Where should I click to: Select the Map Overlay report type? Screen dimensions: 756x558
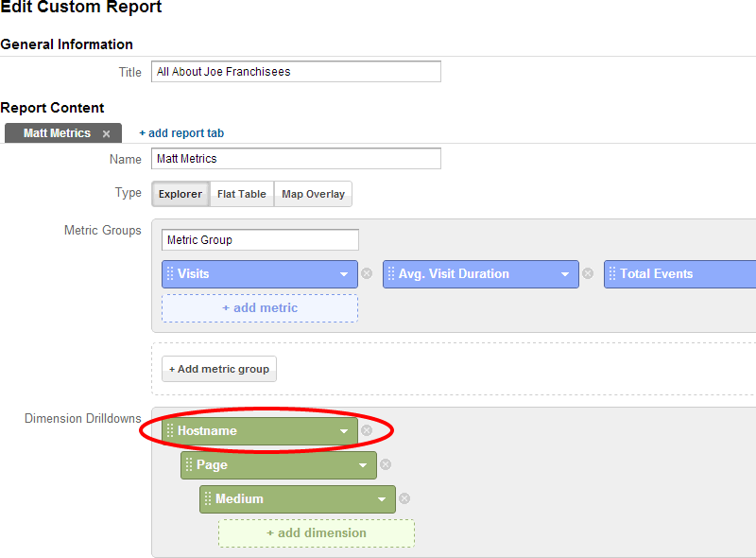(313, 194)
